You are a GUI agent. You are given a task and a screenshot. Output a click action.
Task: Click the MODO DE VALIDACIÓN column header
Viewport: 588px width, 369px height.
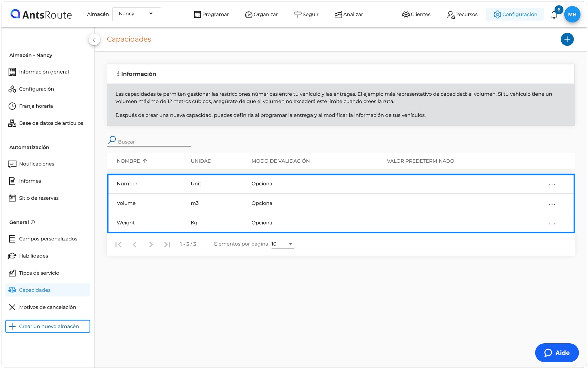point(280,161)
